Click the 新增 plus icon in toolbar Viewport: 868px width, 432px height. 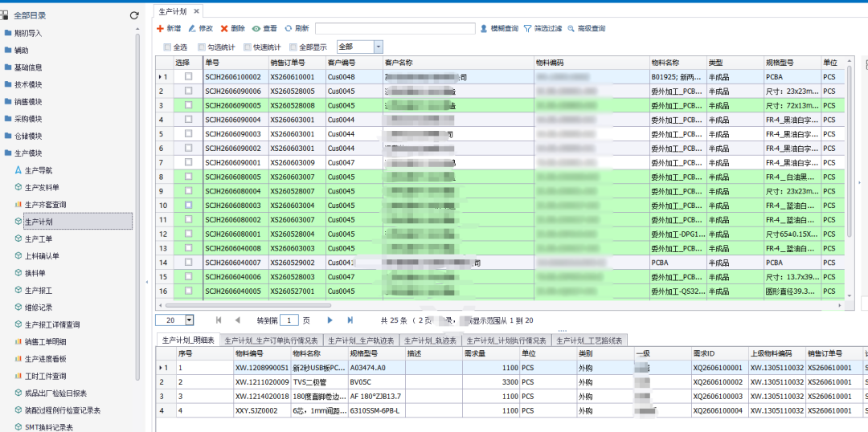pyautogui.click(x=160, y=28)
